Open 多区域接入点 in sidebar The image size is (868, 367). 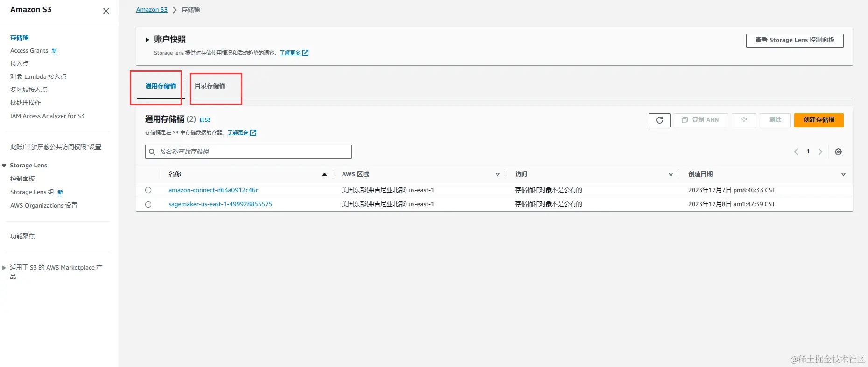[28, 90]
